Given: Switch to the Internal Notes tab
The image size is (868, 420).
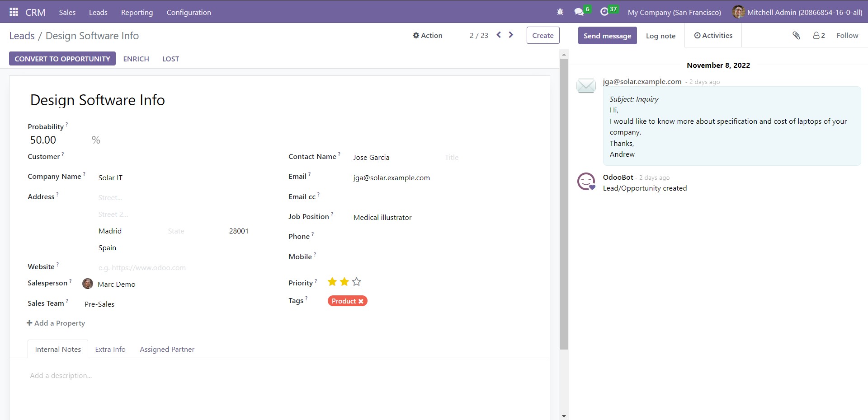Looking at the screenshot, I should [x=58, y=349].
